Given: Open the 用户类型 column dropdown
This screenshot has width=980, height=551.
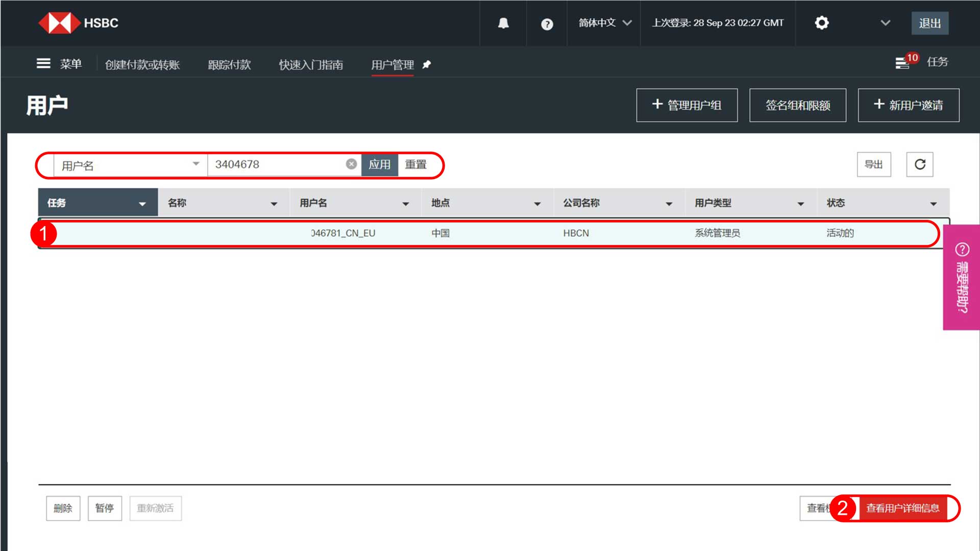Looking at the screenshot, I should tap(800, 203).
